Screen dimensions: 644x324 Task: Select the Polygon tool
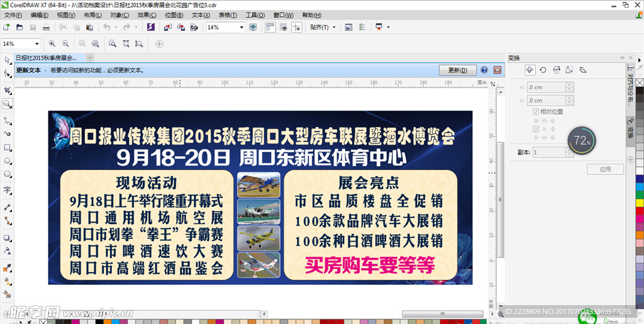pos(7,174)
